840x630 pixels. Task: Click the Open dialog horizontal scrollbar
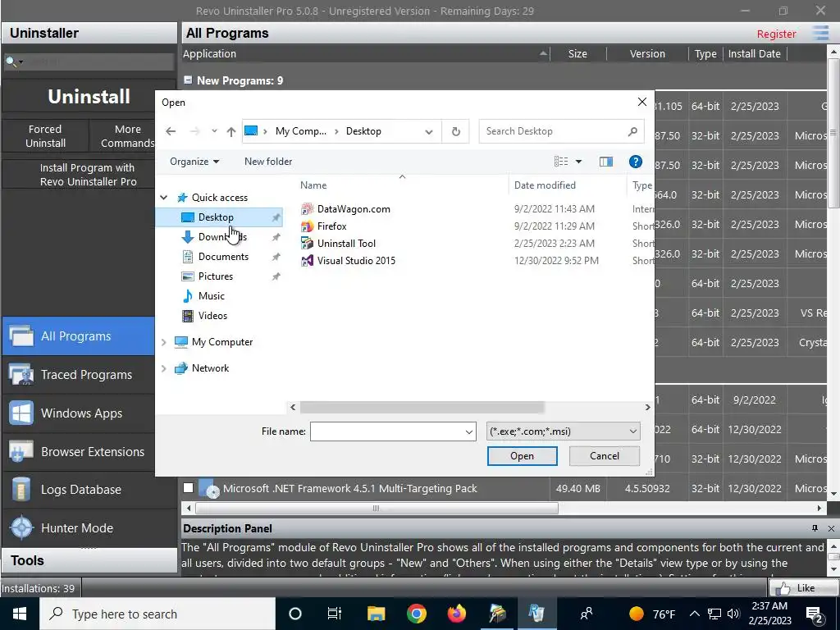click(422, 408)
